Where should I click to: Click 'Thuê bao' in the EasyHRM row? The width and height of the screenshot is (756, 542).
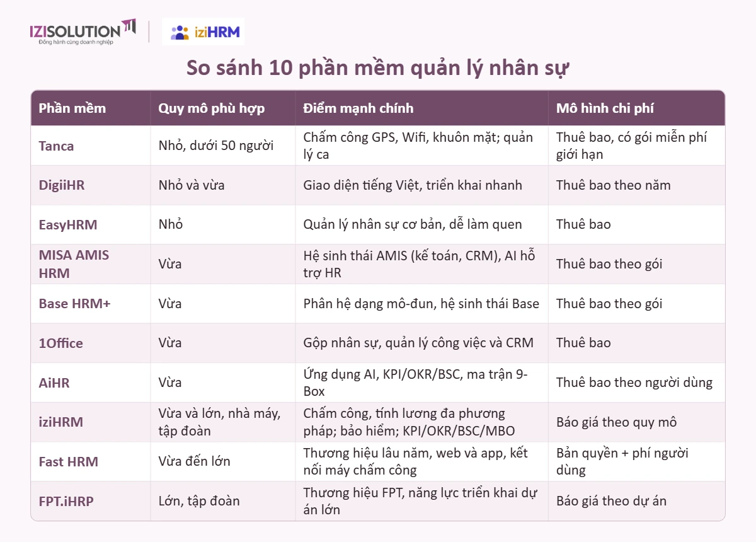583,224
